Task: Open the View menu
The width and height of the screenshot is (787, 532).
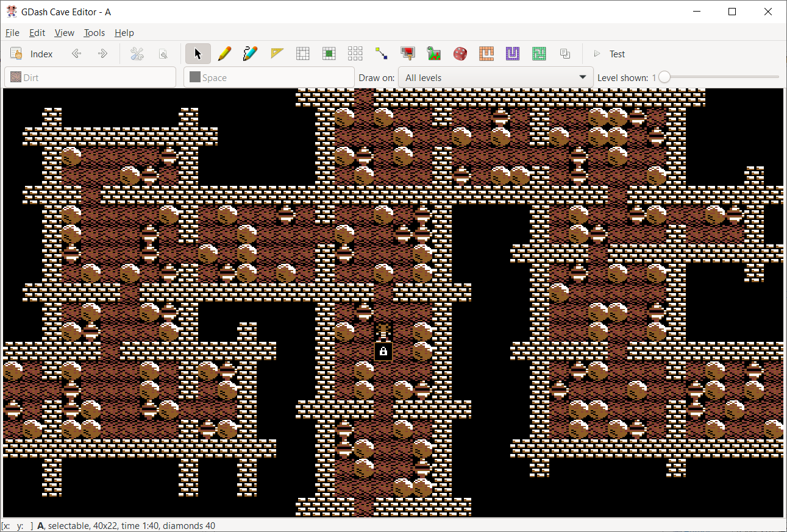Action: (64, 33)
